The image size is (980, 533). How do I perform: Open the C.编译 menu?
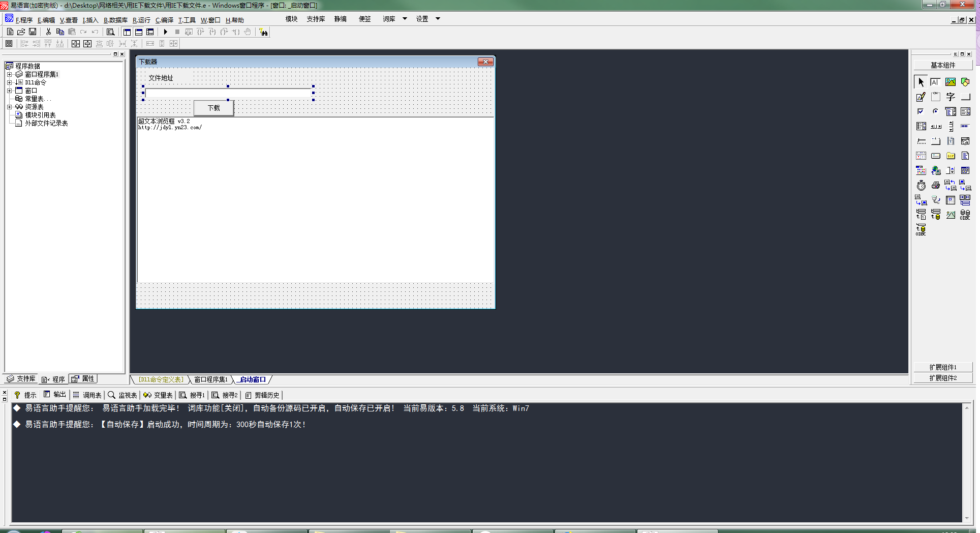tap(164, 20)
